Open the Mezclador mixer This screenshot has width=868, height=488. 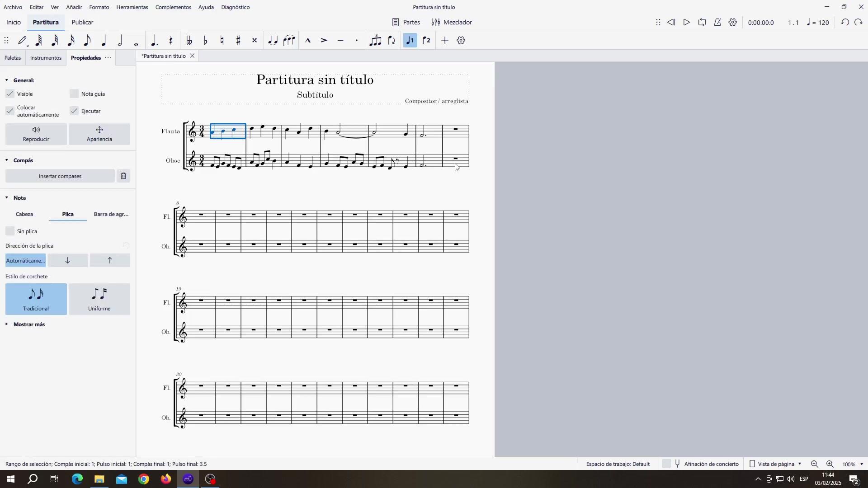[x=452, y=23]
